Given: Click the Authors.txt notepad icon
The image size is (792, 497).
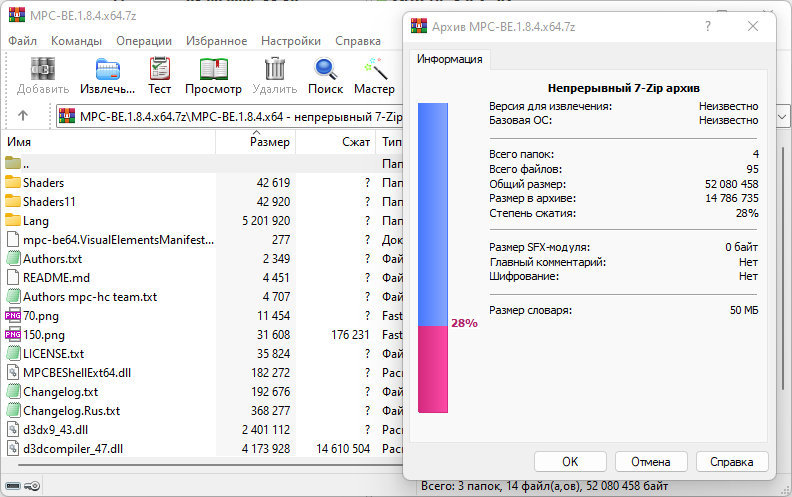Looking at the screenshot, I should (x=13, y=259).
